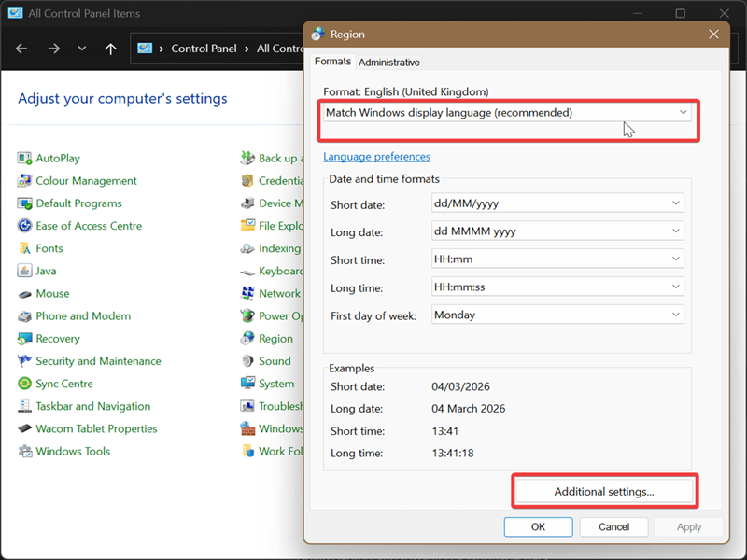The height and width of the screenshot is (560, 747).
Task: Open Sound settings
Action: click(275, 360)
